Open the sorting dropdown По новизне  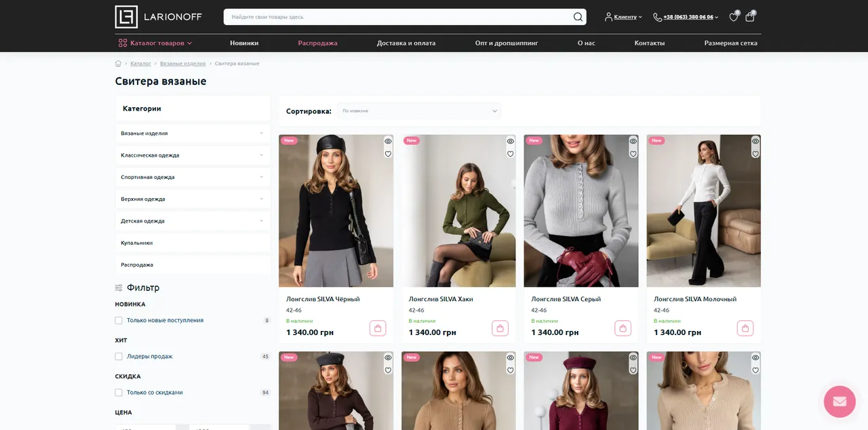[419, 111]
